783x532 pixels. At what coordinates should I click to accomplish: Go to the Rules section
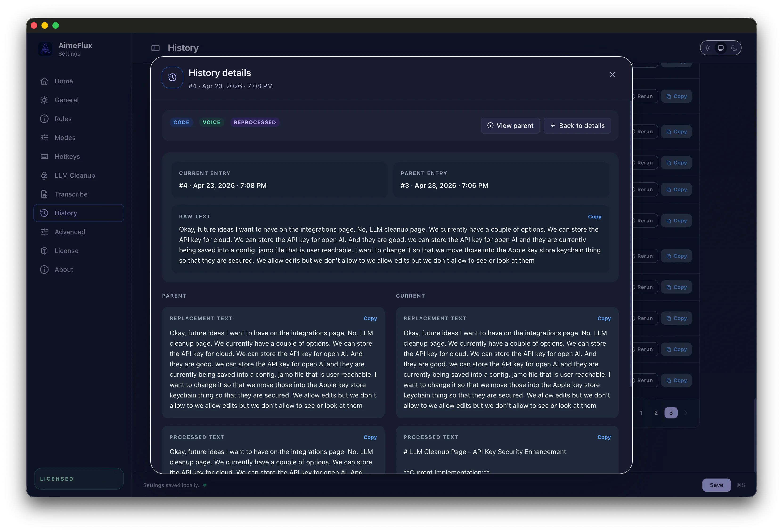79,119
